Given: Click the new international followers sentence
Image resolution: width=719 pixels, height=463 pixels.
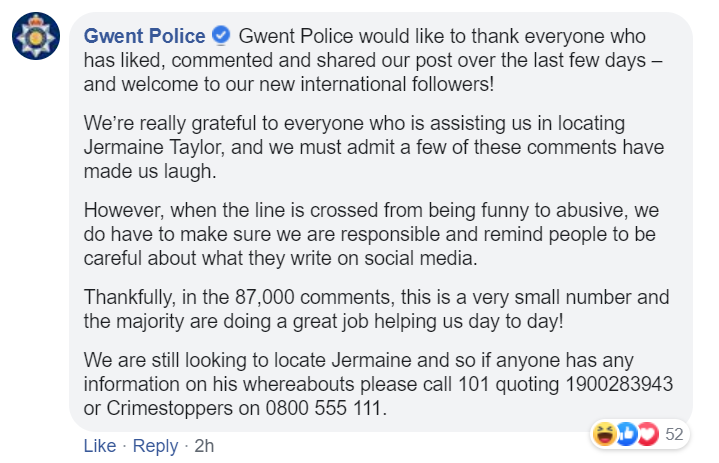Looking at the screenshot, I should point(289,84).
